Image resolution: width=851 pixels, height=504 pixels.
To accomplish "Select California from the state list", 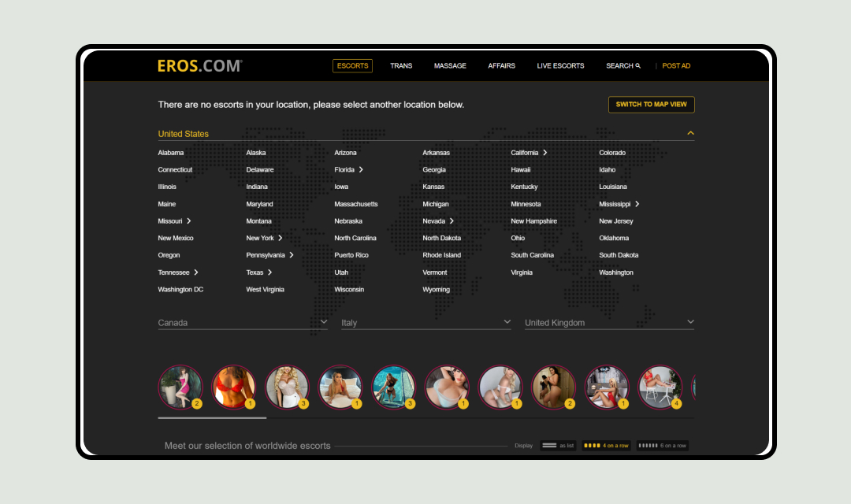I will pos(524,152).
